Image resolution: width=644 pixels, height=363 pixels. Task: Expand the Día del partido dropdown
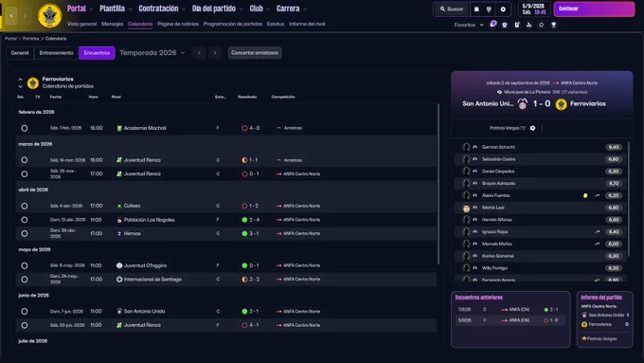[x=241, y=9]
